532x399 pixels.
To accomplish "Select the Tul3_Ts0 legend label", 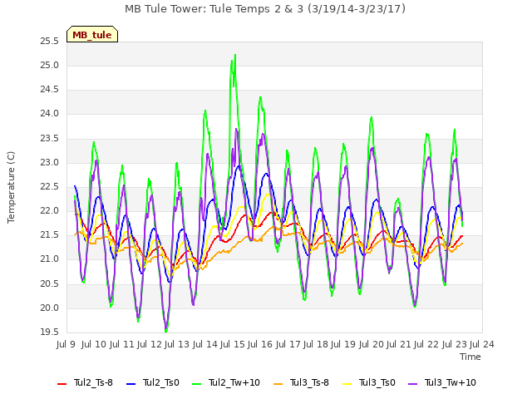I will 377,382.
